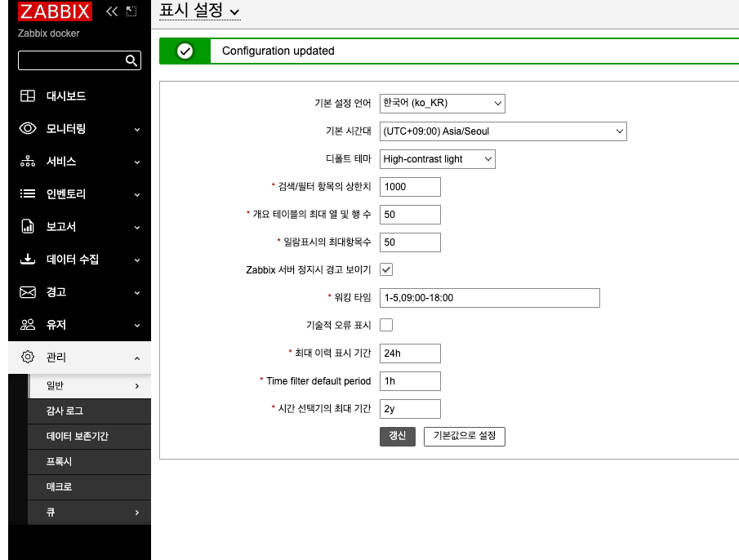Select 감사 로그 submenu item
The height and width of the screenshot is (560, 739).
pyautogui.click(x=89, y=411)
